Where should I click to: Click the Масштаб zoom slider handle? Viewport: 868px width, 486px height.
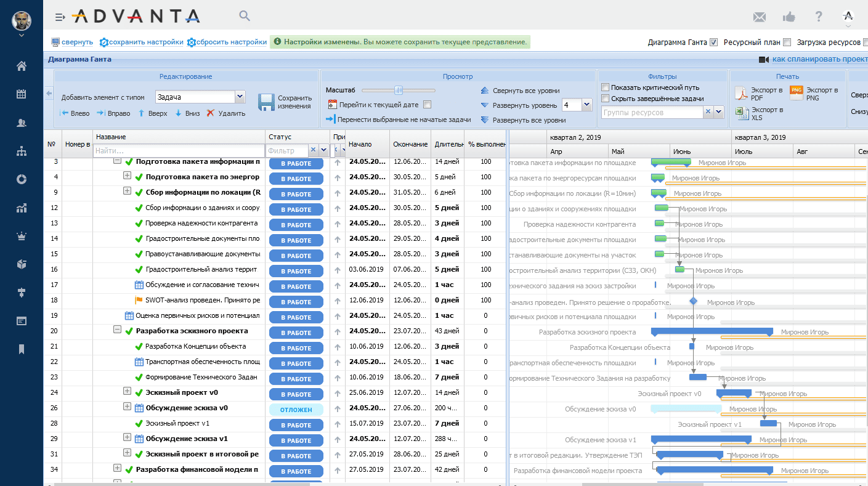pyautogui.click(x=399, y=91)
